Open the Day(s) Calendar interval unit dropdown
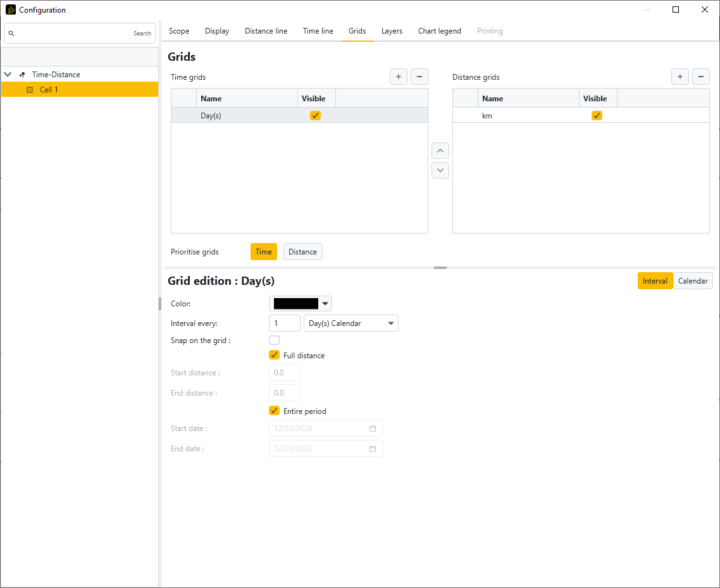Image resolution: width=720 pixels, height=588 pixels. [x=351, y=323]
